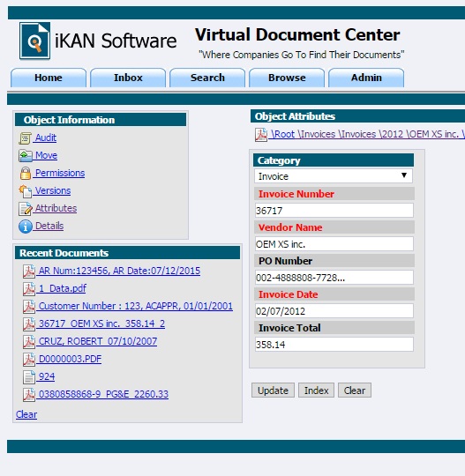
Task: Click the Update button
Action: pos(273,390)
